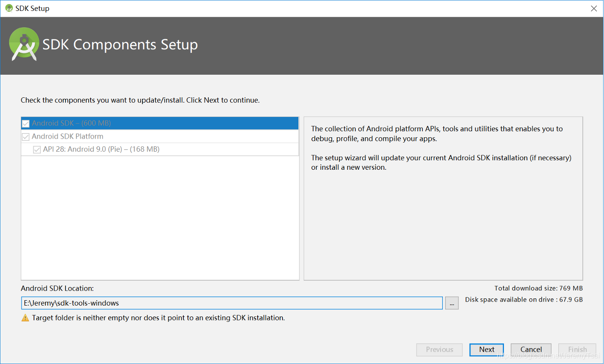Click the 'The collection of Android platform APIs' paragraph

pyautogui.click(x=437, y=134)
